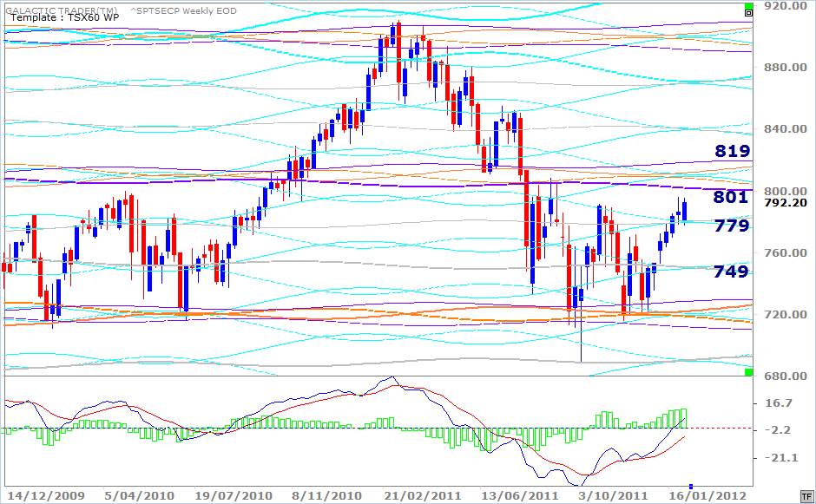
Task: Click the 749 price annotation
Action: (x=731, y=271)
